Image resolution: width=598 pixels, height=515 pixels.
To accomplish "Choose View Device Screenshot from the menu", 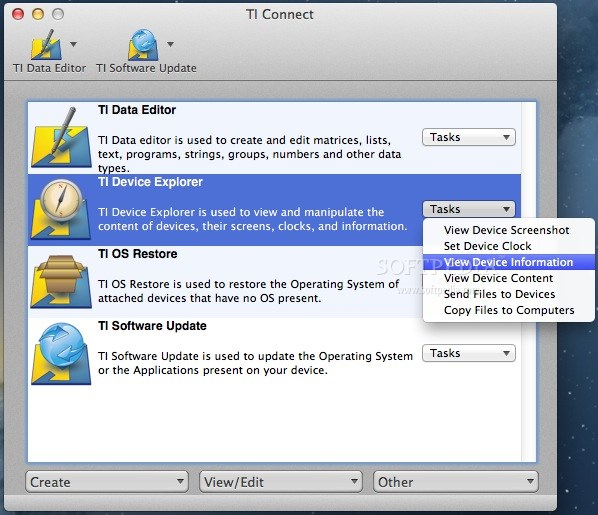I will (x=509, y=230).
